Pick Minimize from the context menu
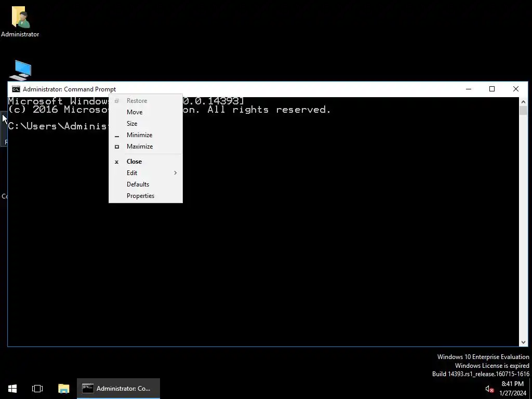 [x=145, y=135]
